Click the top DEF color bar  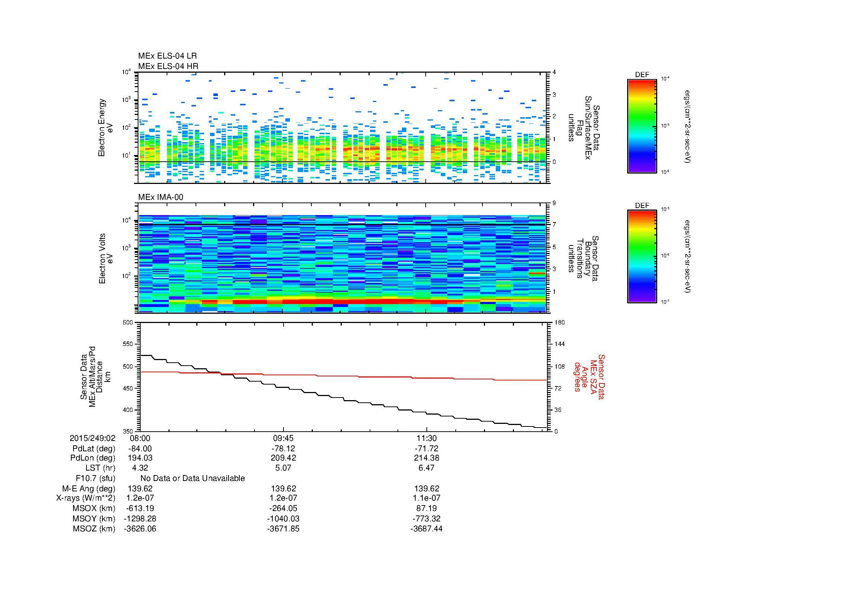click(x=642, y=126)
